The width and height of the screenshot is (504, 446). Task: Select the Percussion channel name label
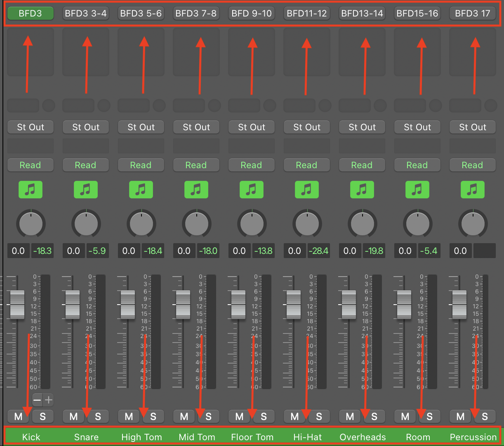[x=473, y=437]
